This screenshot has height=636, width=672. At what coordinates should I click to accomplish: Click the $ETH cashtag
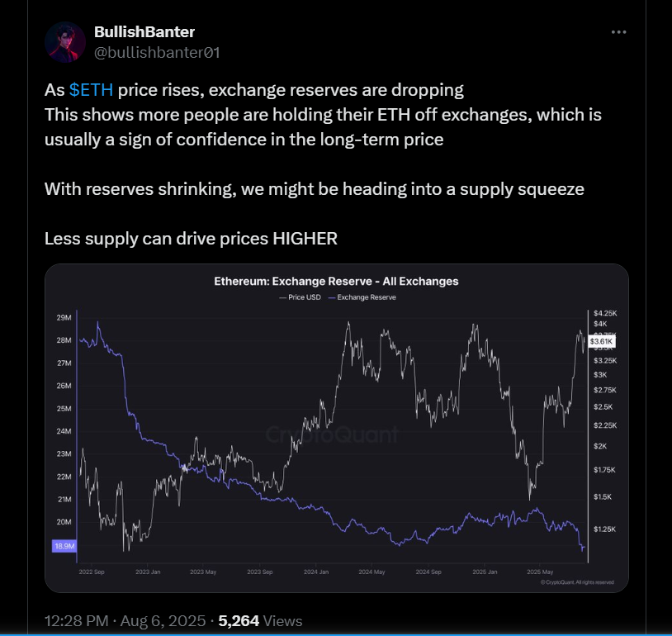[91, 90]
